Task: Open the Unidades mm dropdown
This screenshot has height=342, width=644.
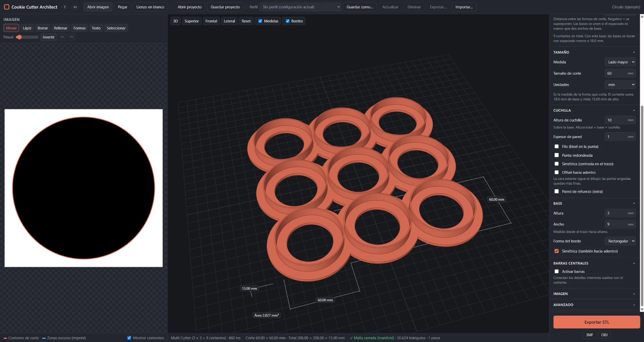Action: (x=620, y=85)
